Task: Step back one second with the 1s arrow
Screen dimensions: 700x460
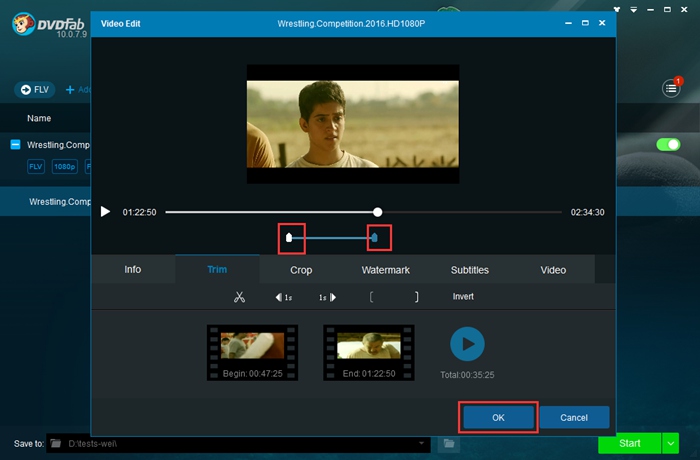Action: [x=284, y=297]
